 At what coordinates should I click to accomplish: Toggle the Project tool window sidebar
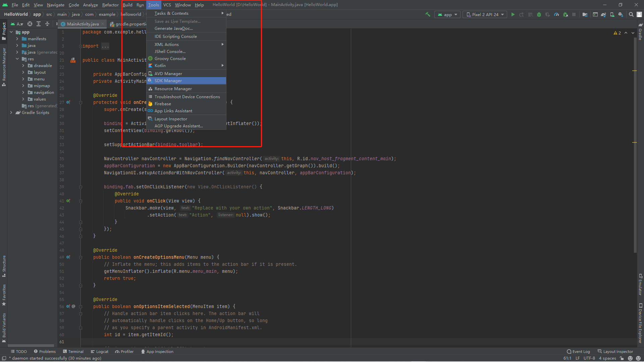pos(4,28)
